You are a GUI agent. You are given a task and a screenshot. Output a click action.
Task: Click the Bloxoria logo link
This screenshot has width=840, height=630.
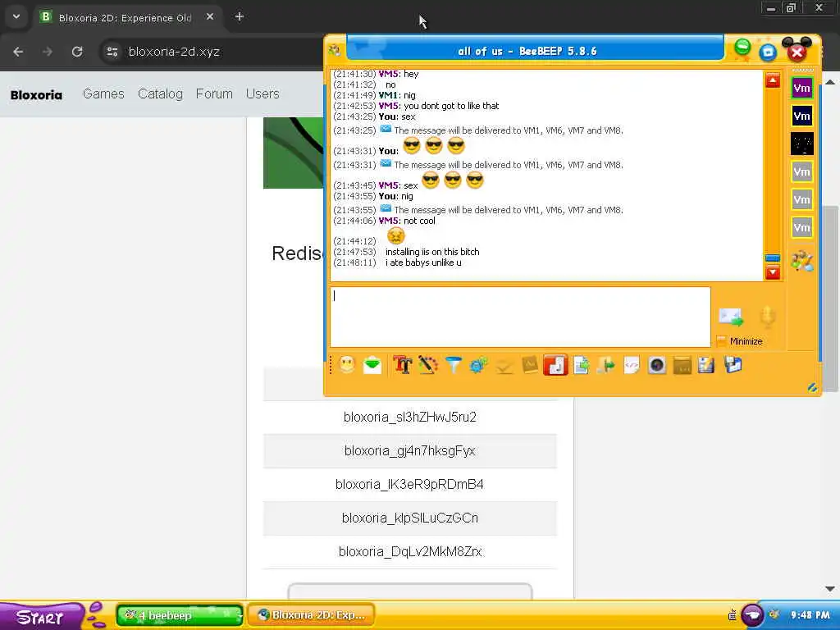point(36,95)
